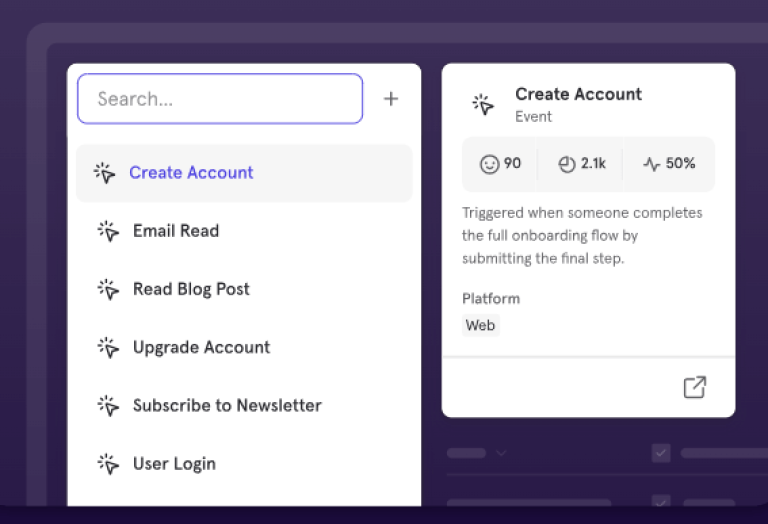The height and width of the screenshot is (524, 768).
Task: Select the Email Read list entry
Action: click(x=176, y=231)
